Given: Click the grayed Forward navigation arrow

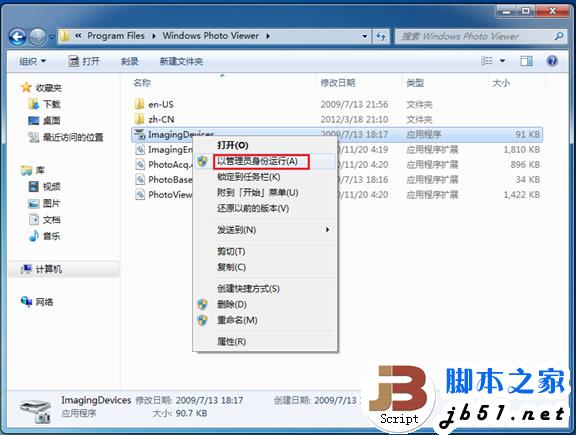Looking at the screenshot, I should (x=37, y=37).
